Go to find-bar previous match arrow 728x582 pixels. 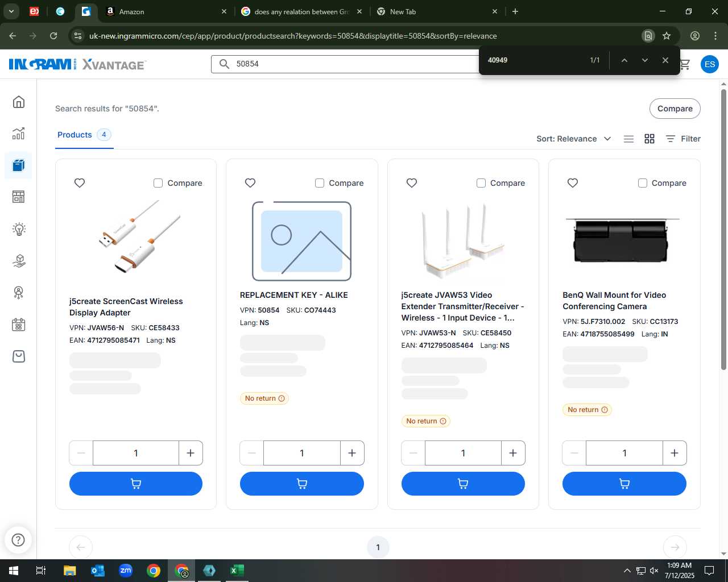(x=624, y=60)
